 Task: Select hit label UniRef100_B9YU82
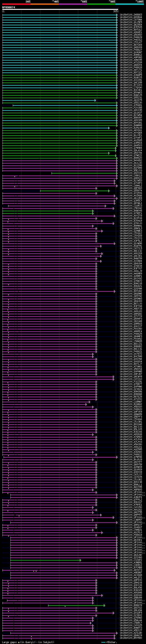coord(131,291)
